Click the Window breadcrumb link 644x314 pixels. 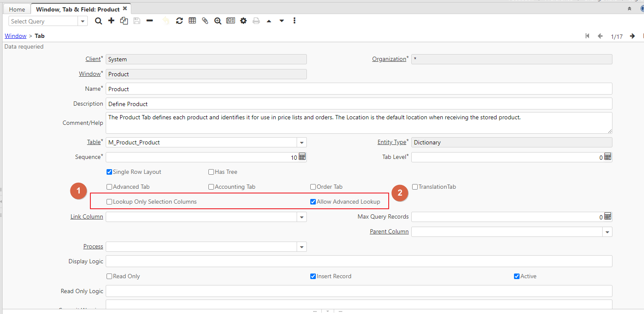(15, 36)
